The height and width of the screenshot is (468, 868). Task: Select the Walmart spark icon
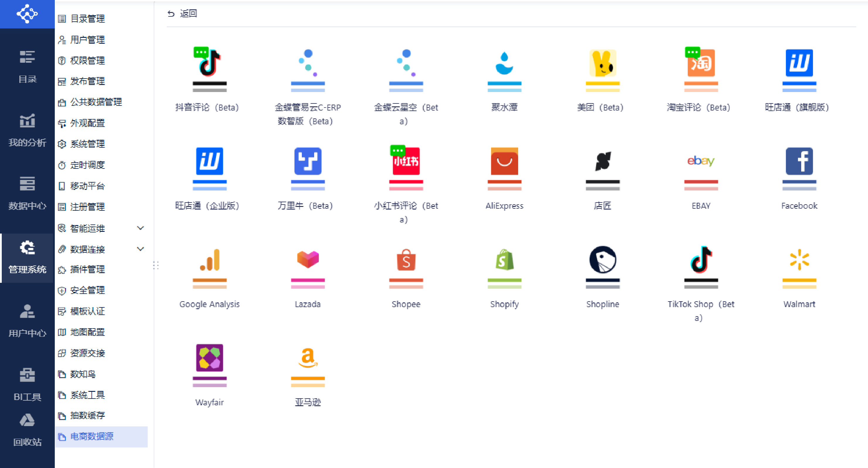[x=799, y=259]
